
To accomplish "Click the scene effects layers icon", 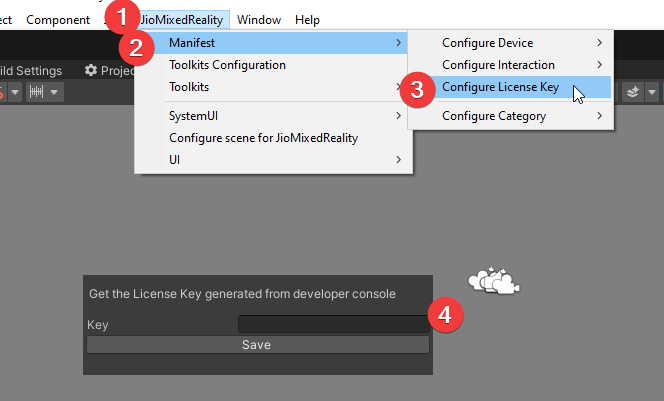I will click(632, 92).
